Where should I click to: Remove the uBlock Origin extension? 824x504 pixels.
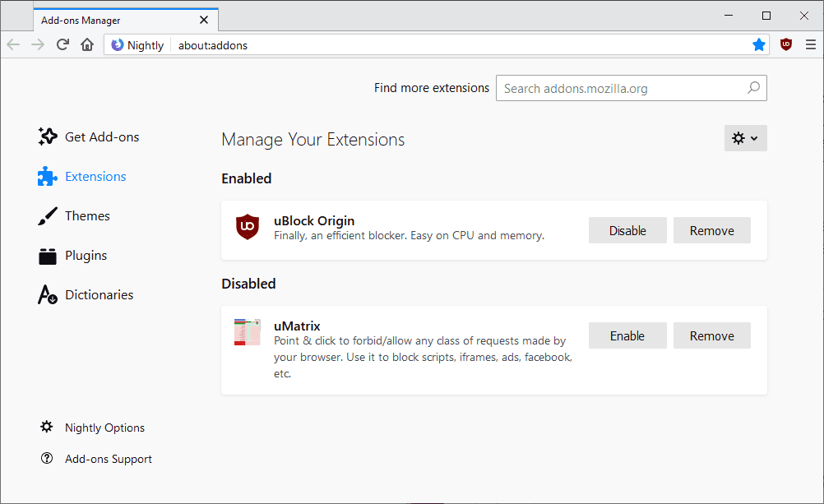(x=712, y=230)
